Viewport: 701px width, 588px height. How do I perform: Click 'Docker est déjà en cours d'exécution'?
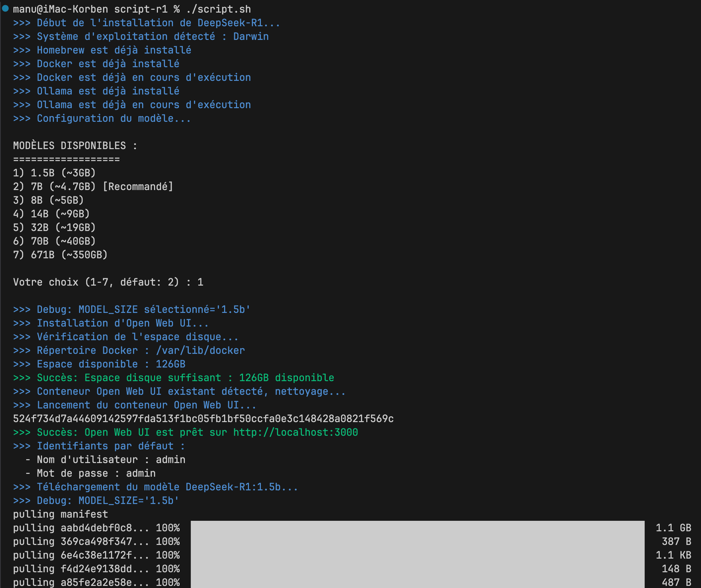132,77
